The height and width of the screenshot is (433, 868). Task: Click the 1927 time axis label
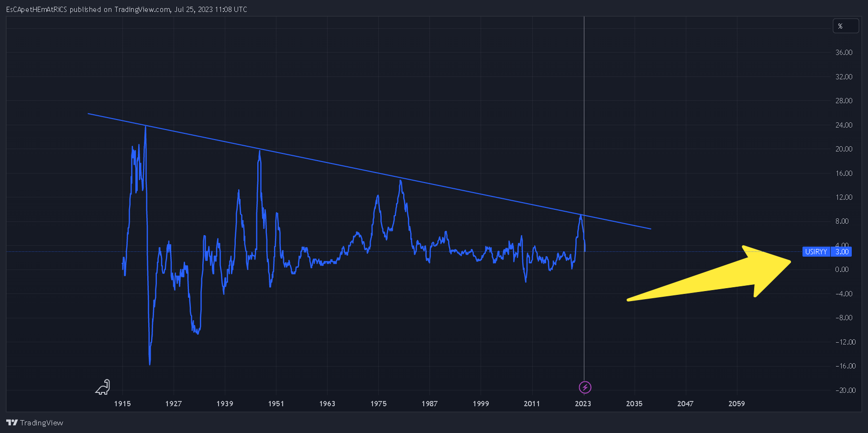tap(174, 404)
